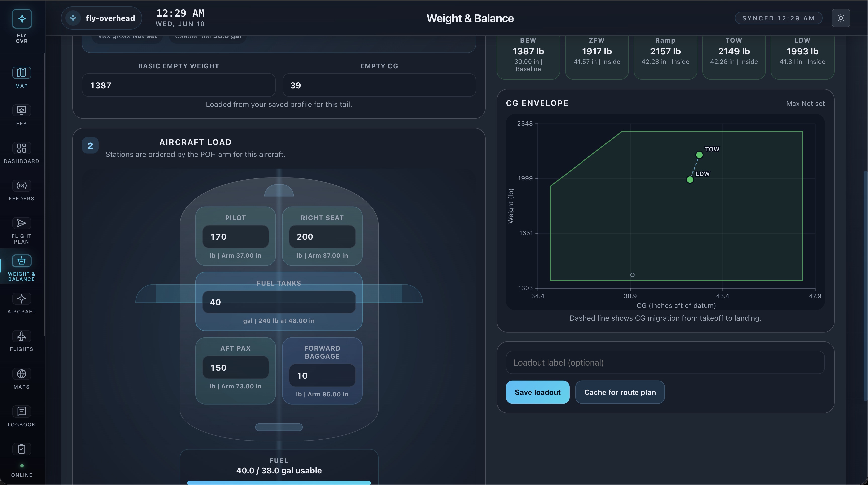Click the CG ENVELOPE heading
This screenshot has height=485, width=868.
point(537,103)
